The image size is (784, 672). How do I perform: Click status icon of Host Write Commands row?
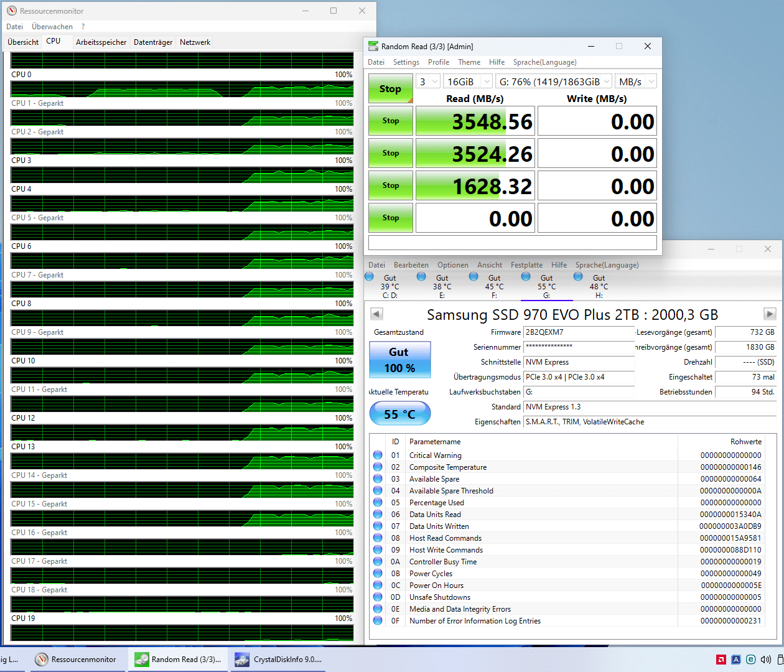point(378,549)
